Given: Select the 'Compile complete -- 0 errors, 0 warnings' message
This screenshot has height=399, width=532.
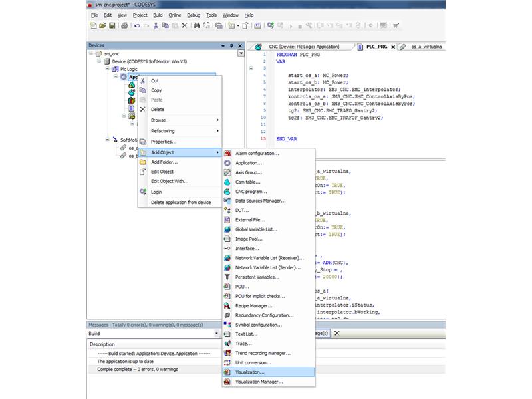Looking at the screenshot, I should 267,370.
